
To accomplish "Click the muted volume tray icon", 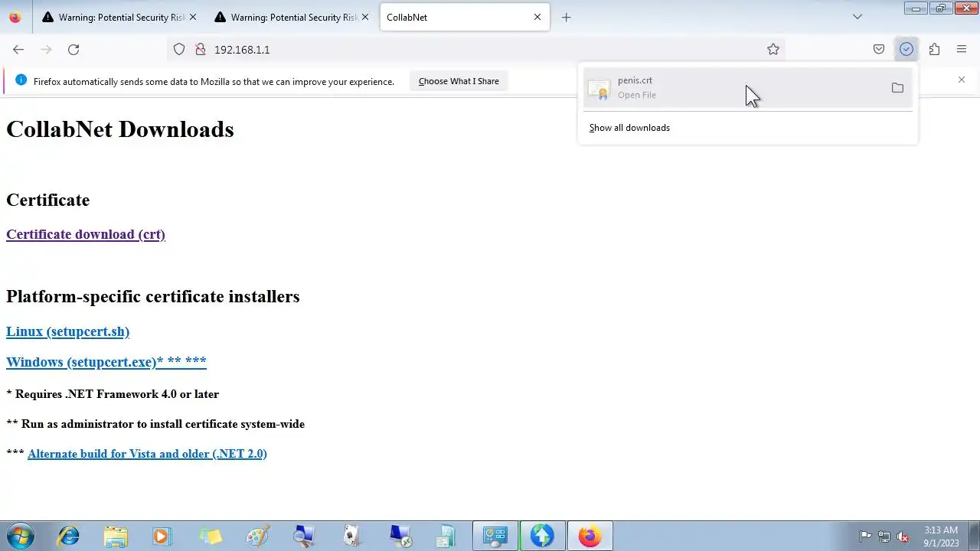I will tap(903, 536).
